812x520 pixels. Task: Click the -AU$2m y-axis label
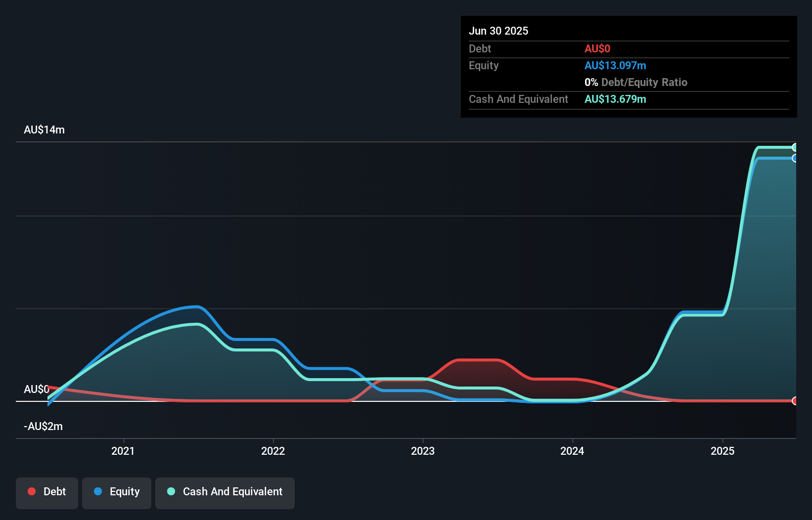pos(44,427)
